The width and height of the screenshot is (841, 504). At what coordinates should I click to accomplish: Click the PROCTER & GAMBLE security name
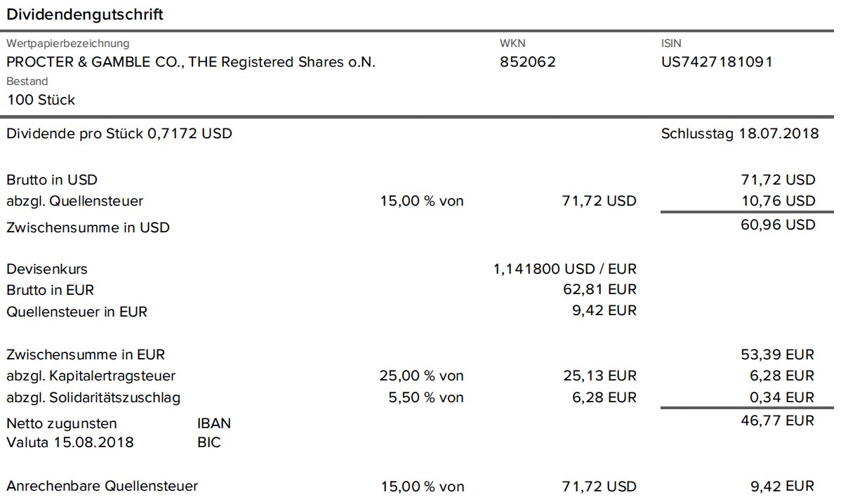click(191, 62)
